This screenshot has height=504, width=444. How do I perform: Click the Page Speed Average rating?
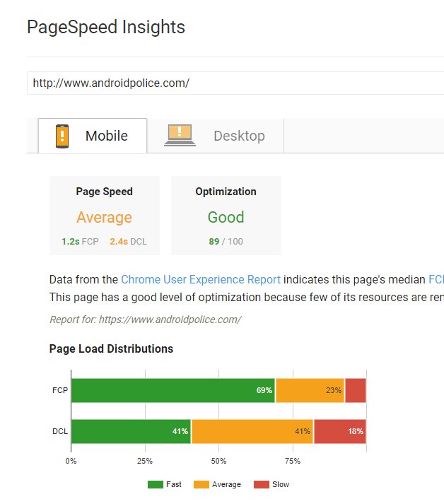104,217
